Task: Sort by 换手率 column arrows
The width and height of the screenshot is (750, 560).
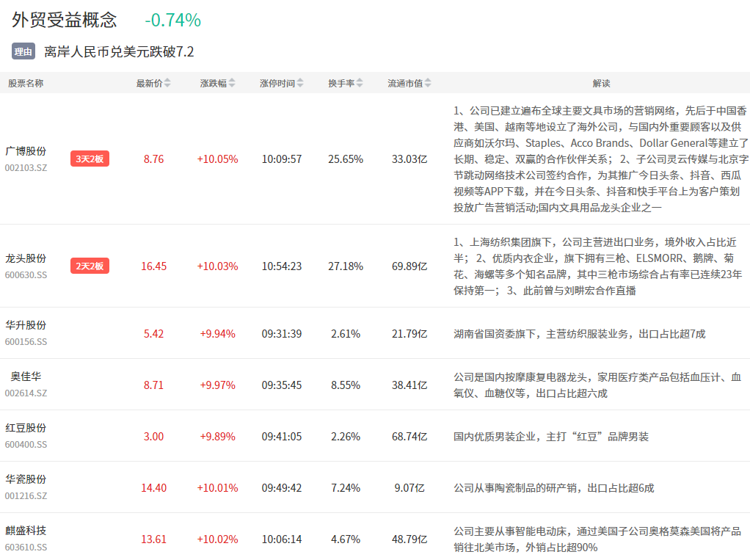Action: pyautogui.click(x=360, y=83)
